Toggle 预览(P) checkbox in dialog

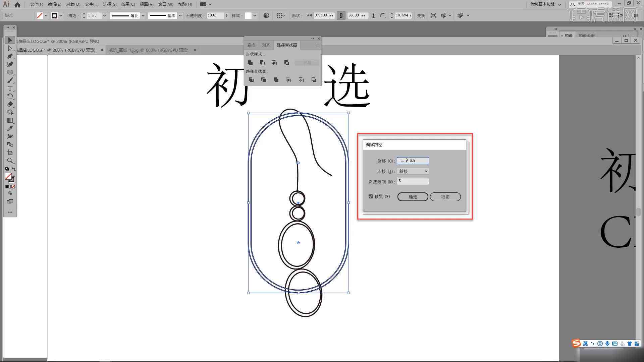370,196
